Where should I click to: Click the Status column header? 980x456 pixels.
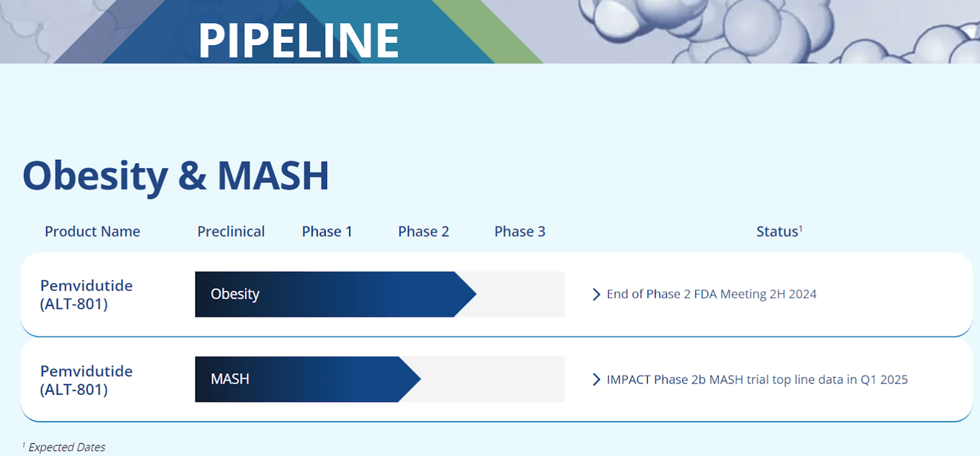[x=779, y=232]
